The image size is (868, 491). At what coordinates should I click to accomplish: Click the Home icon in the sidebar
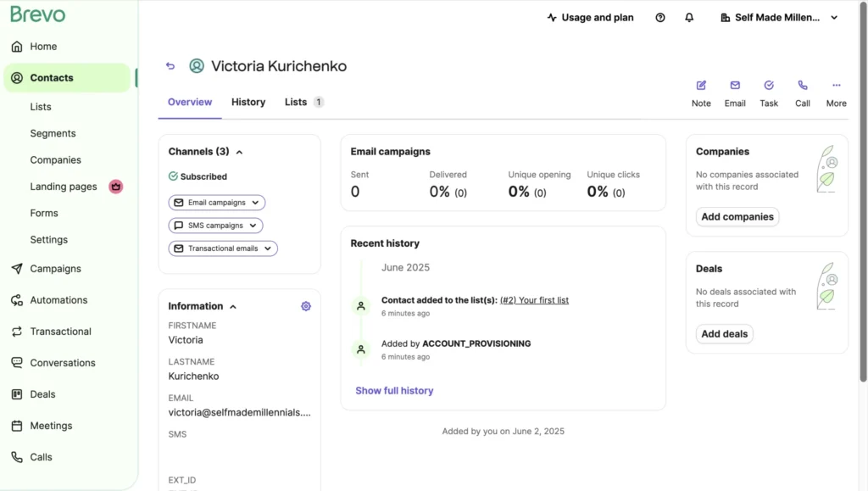(15, 46)
